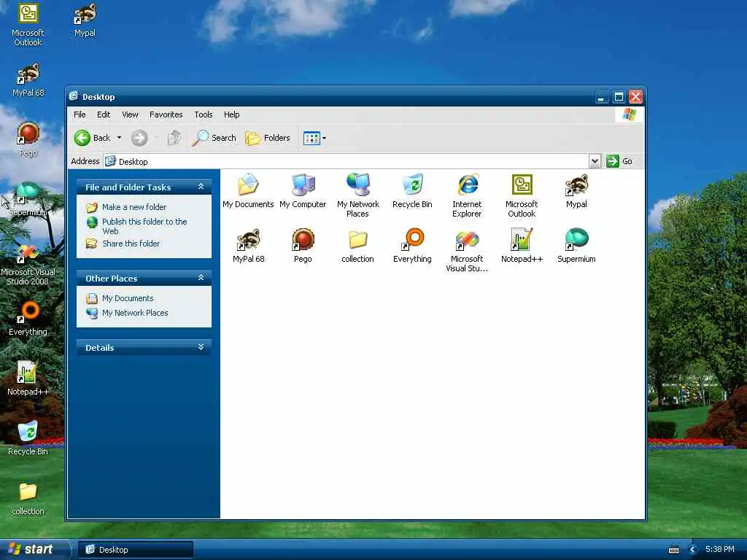
Task: Open the View menu
Action: coord(130,114)
